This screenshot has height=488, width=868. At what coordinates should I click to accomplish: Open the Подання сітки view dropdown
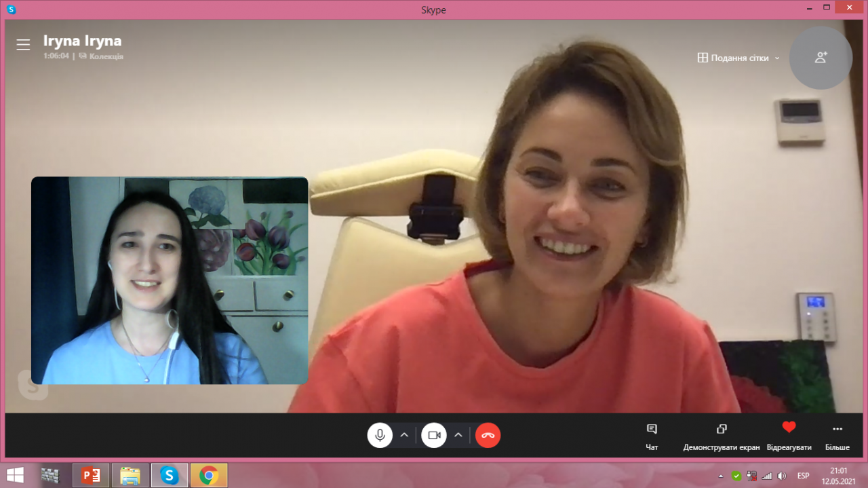click(738, 58)
